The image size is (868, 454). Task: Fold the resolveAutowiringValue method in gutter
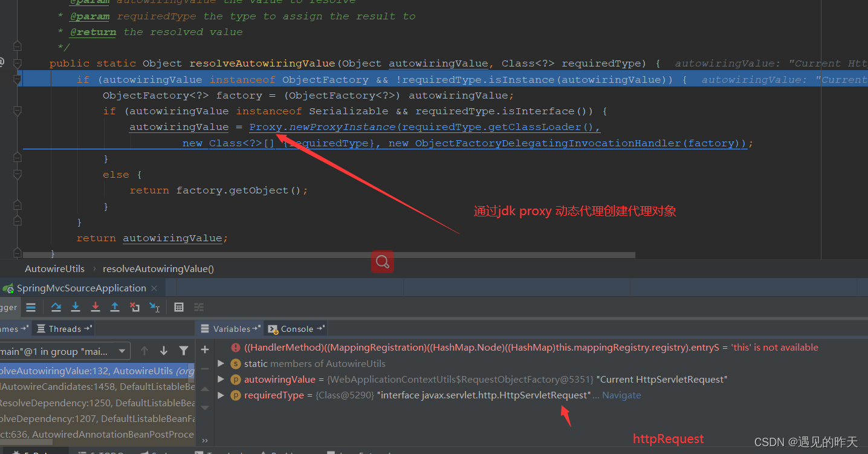pyautogui.click(x=18, y=63)
